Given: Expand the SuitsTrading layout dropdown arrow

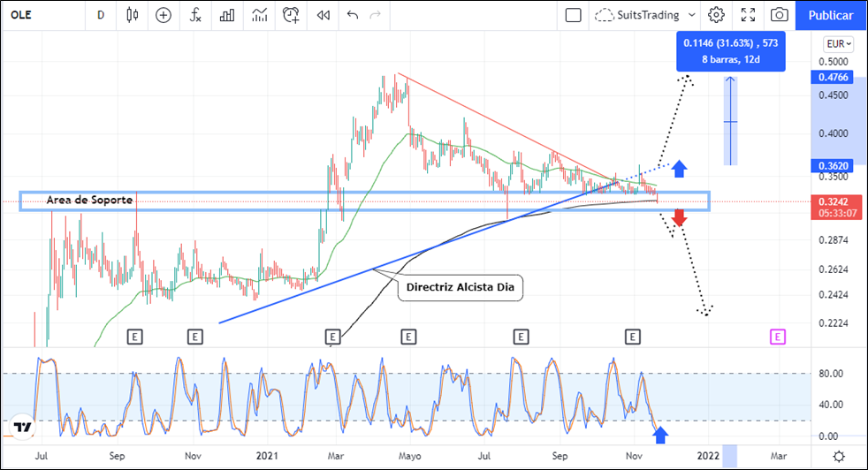Looking at the screenshot, I should 691,15.
